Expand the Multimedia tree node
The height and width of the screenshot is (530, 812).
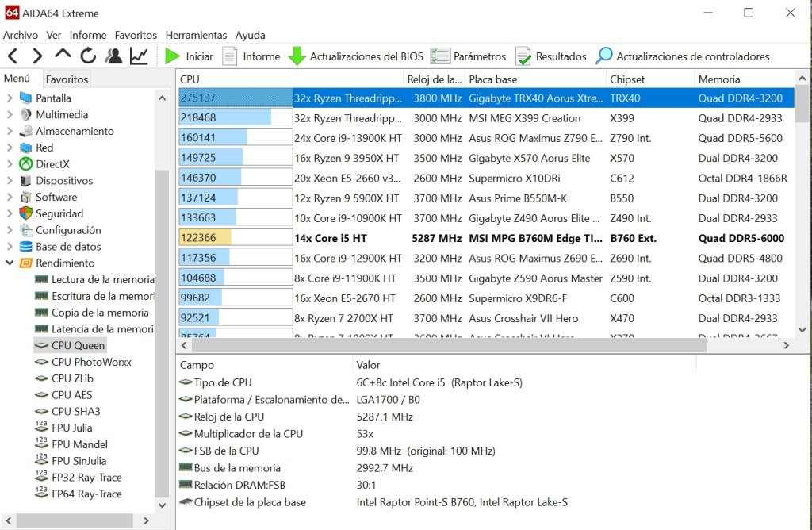10,114
